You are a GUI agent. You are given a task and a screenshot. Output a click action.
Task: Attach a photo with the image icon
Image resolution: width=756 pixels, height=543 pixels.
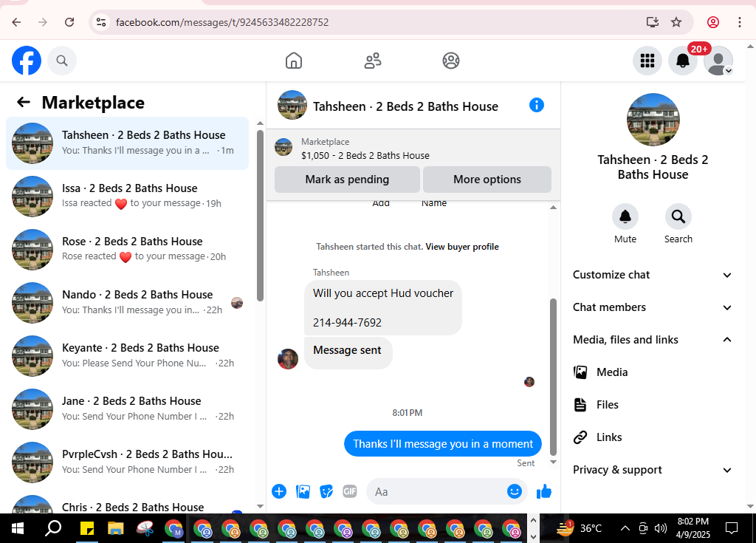(x=303, y=491)
